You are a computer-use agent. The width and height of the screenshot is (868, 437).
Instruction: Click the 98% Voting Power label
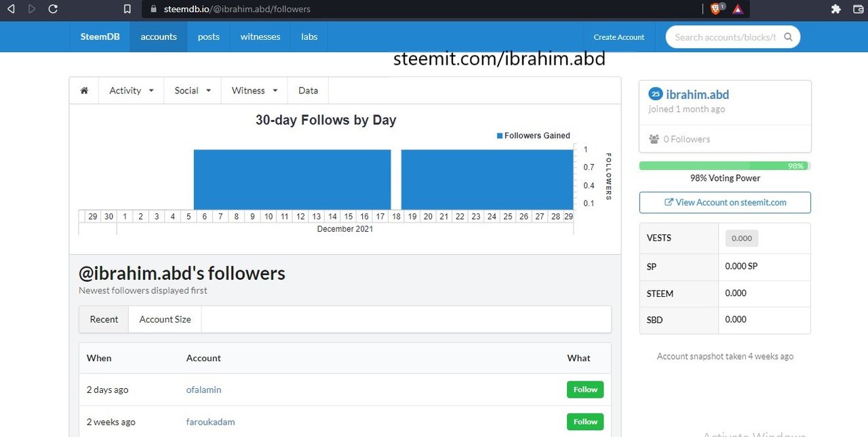point(725,178)
